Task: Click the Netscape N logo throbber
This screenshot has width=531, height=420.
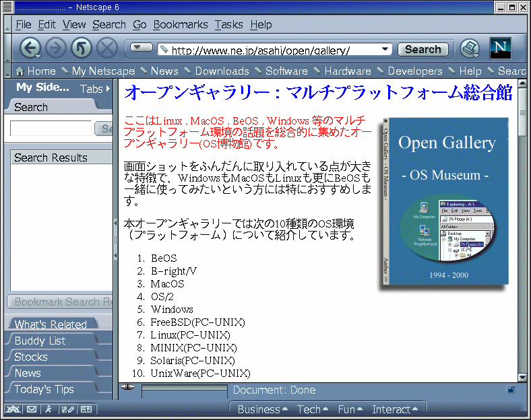Action: [x=500, y=48]
